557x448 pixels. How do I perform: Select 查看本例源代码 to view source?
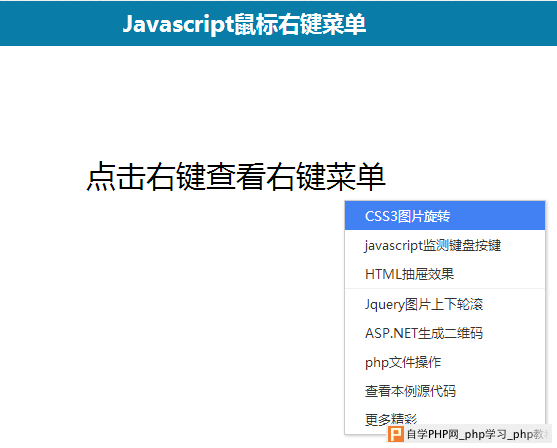(445, 391)
